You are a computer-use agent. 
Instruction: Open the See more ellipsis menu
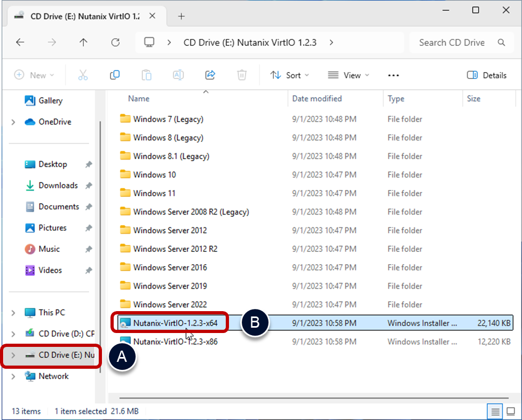pos(393,75)
